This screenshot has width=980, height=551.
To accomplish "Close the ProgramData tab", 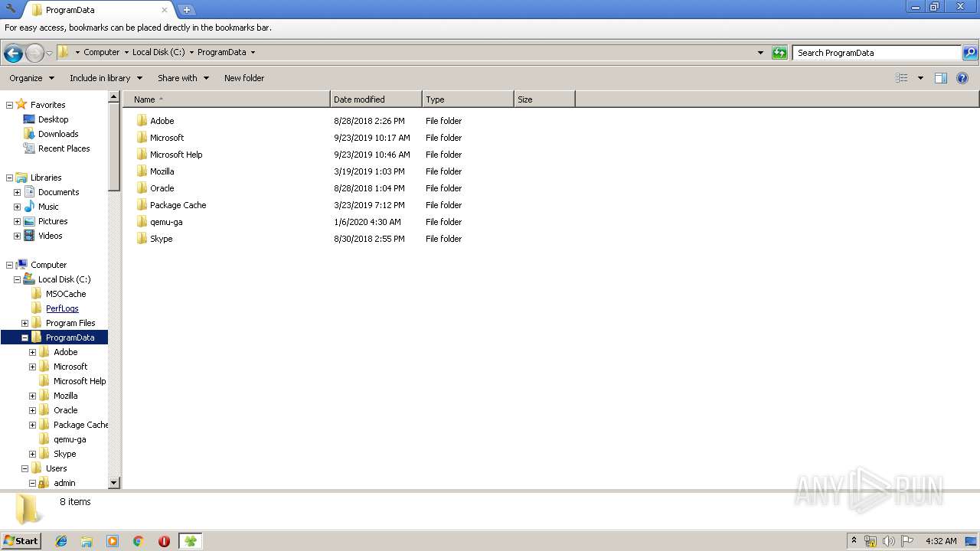I will 164,10.
